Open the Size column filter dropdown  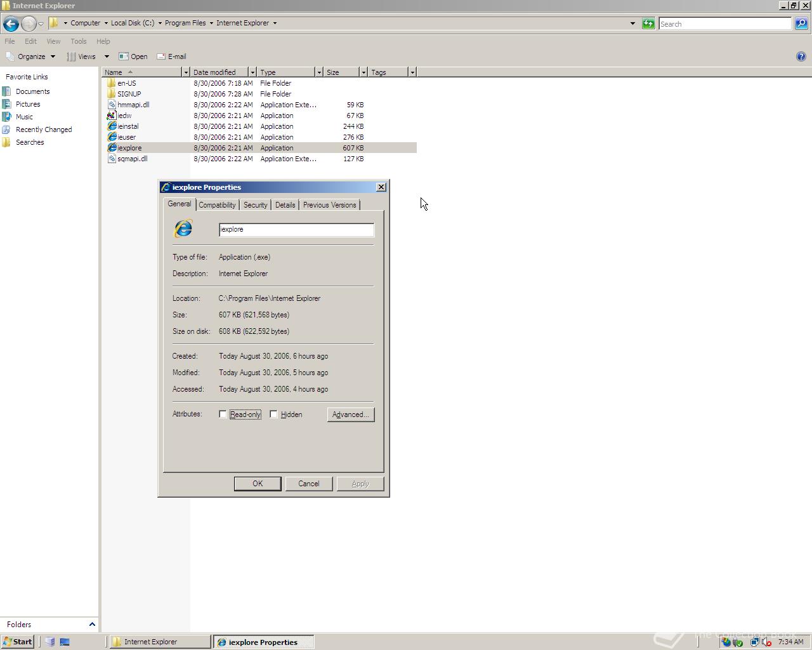pos(363,72)
